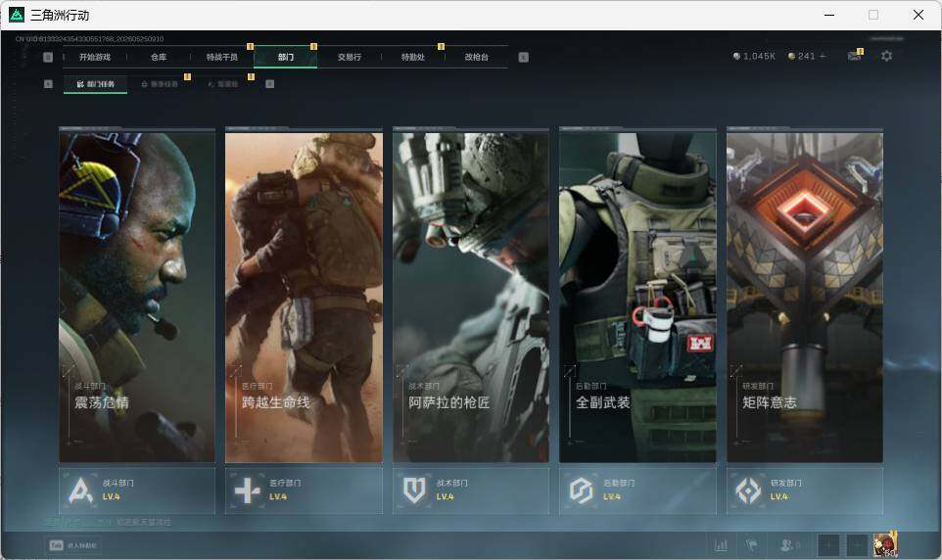Go to the 交易行 tab

coord(349,57)
